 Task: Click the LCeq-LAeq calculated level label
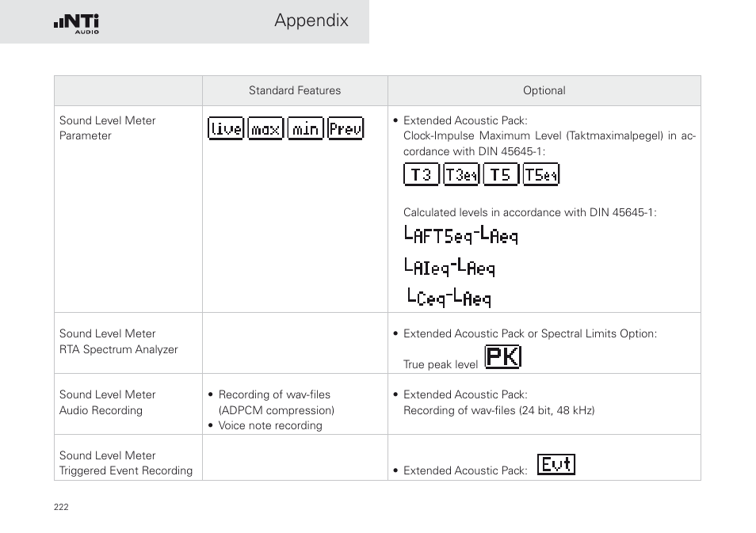pyautogui.click(x=449, y=297)
